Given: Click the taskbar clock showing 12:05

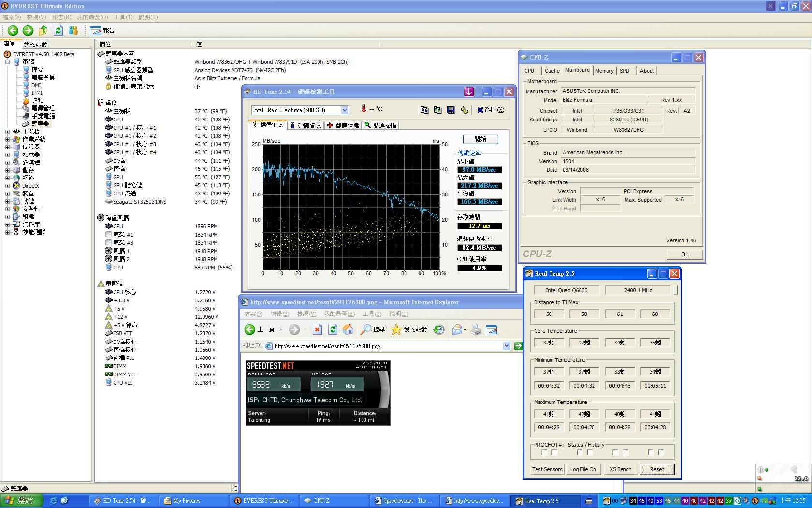Looking at the screenshot, I should pyautogui.click(x=793, y=501).
